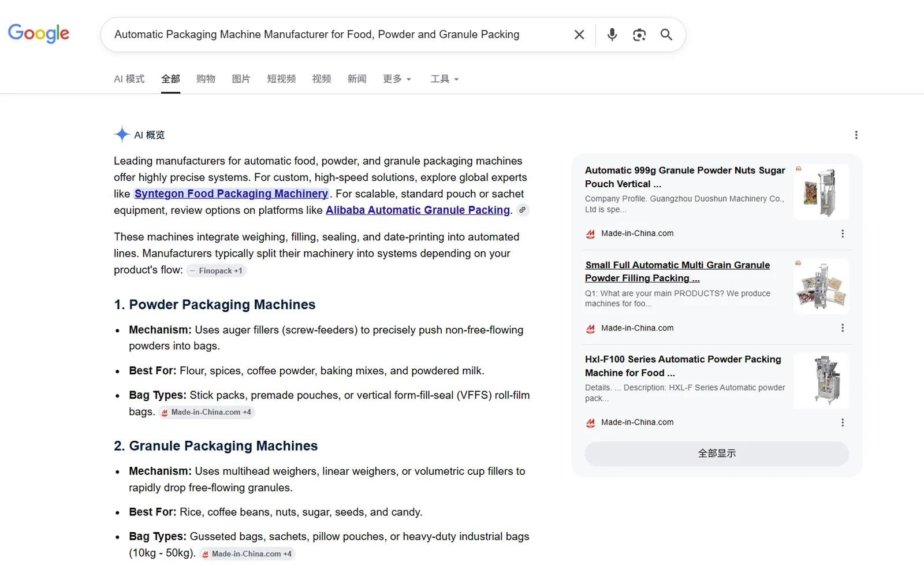Click the Hxl-F100 powder machine thumbnail
The image size is (924, 565).
coord(821,381)
